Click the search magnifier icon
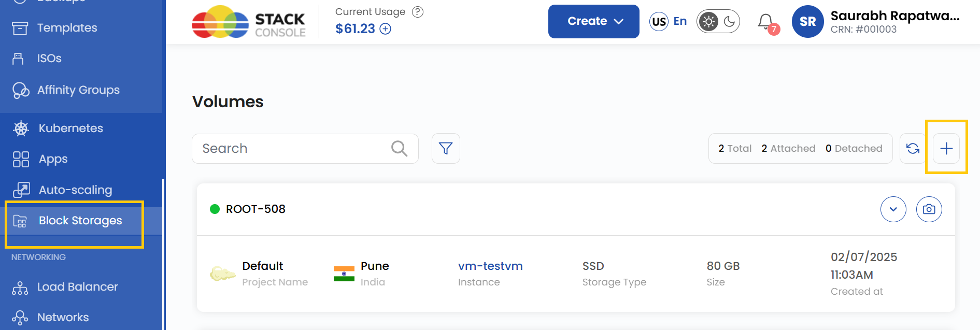The image size is (980, 330). pyautogui.click(x=399, y=149)
